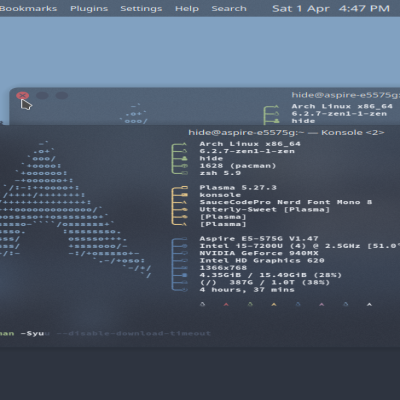Click the white glyph in the color palette row

point(369,304)
